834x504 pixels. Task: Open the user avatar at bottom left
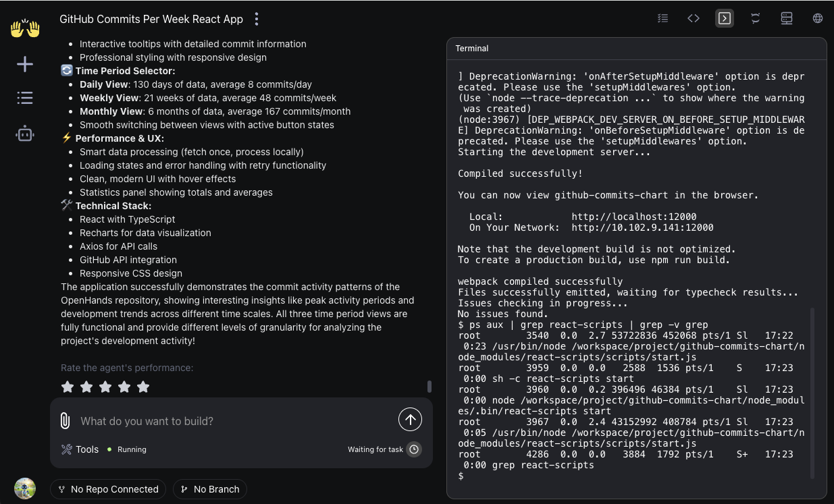coord(25,488)
